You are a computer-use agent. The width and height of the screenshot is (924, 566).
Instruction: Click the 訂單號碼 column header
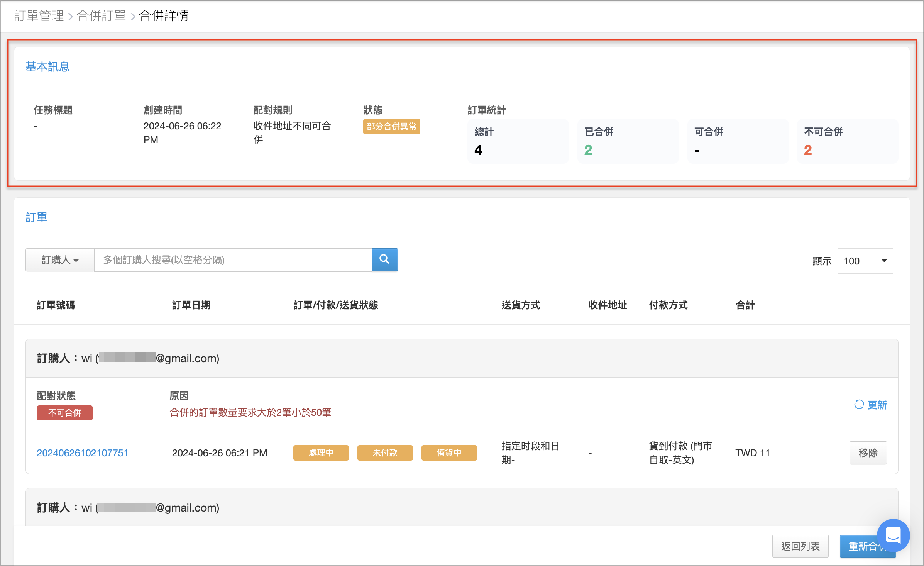click(x=56, y=305)
